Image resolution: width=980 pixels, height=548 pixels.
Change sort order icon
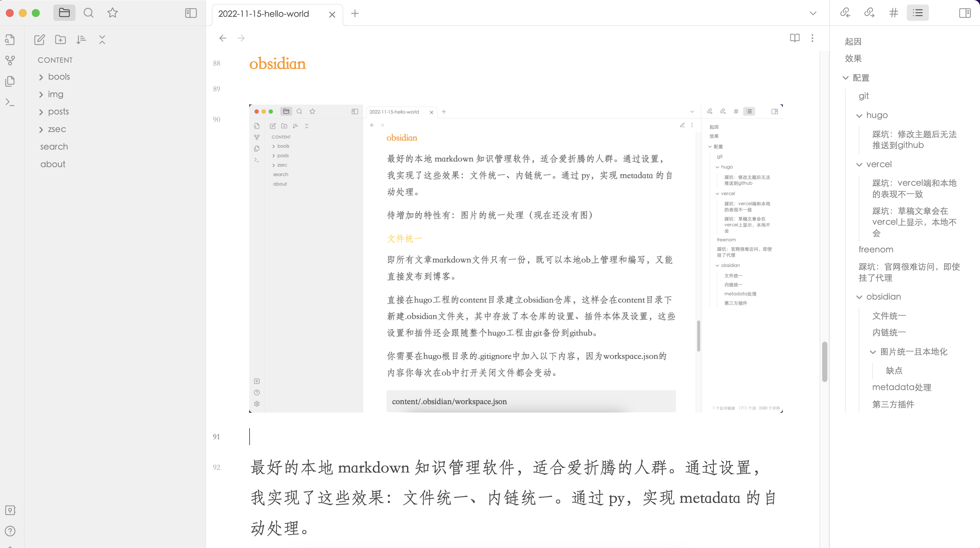[81, 40]
